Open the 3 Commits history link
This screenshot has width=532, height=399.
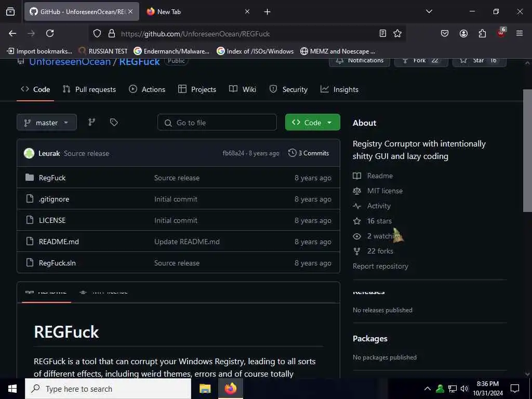309,153
